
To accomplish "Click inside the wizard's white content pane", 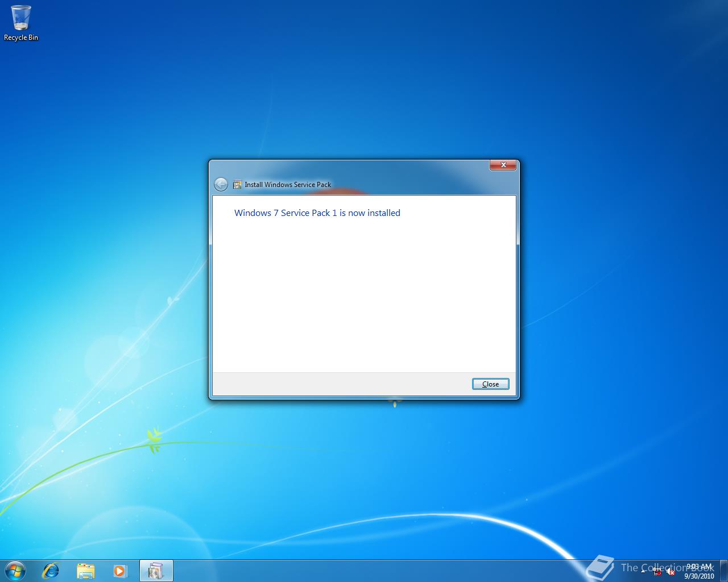I will (364, 296).
